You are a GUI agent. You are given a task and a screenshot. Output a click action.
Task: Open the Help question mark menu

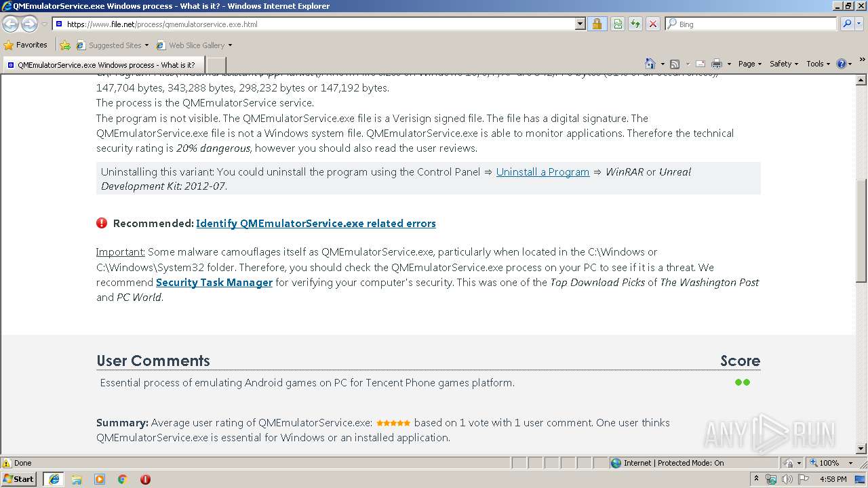click(844, 64)
